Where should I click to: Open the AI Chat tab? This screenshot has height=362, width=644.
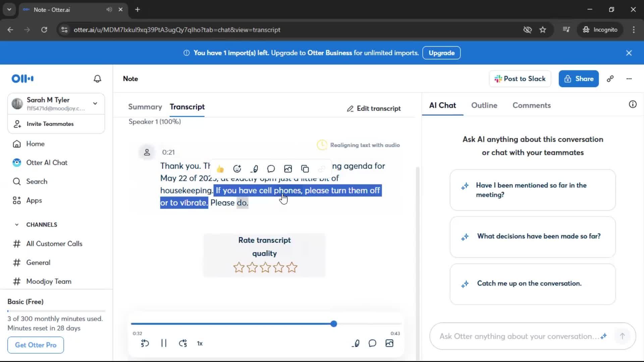coord(442,105)
